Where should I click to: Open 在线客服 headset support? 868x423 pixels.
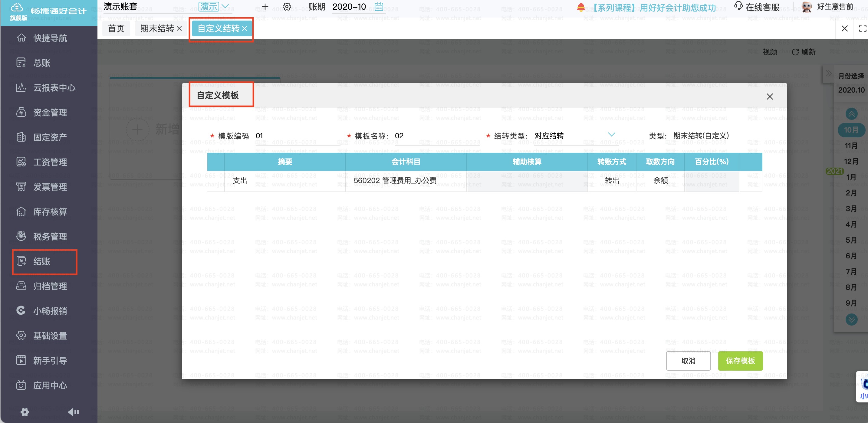click(x=757, y=7)
